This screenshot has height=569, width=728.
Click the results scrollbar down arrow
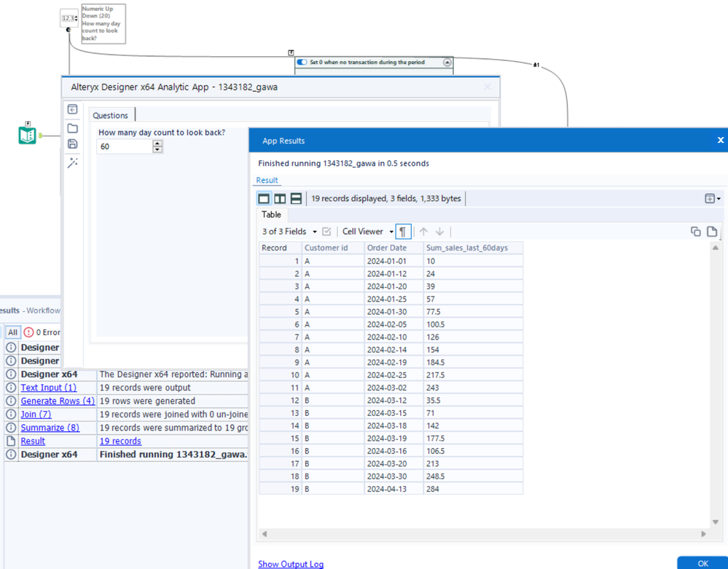point(716,522)
